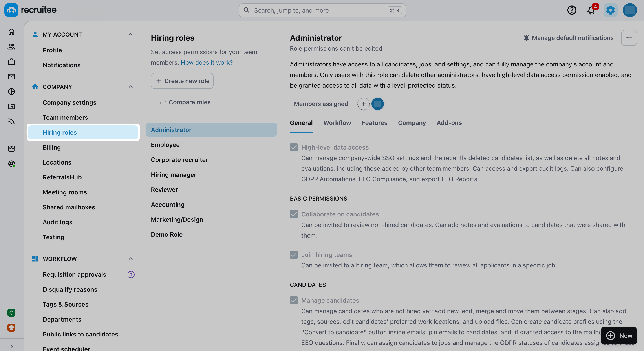644x351 pixels.
Task: Open the settings gear icon
Action: tap(610, 10)
